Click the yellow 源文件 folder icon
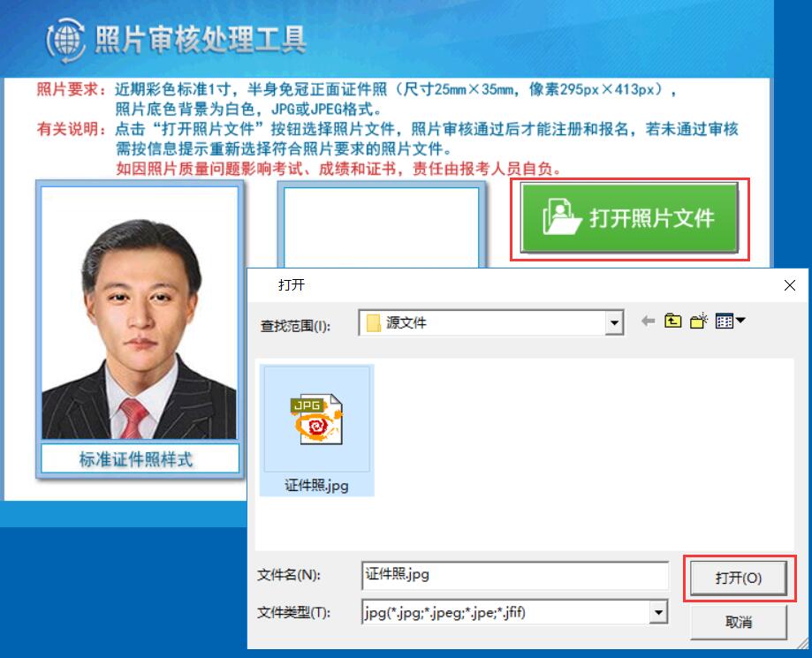The width and height of the screenshot is (812, 658). 374,323
